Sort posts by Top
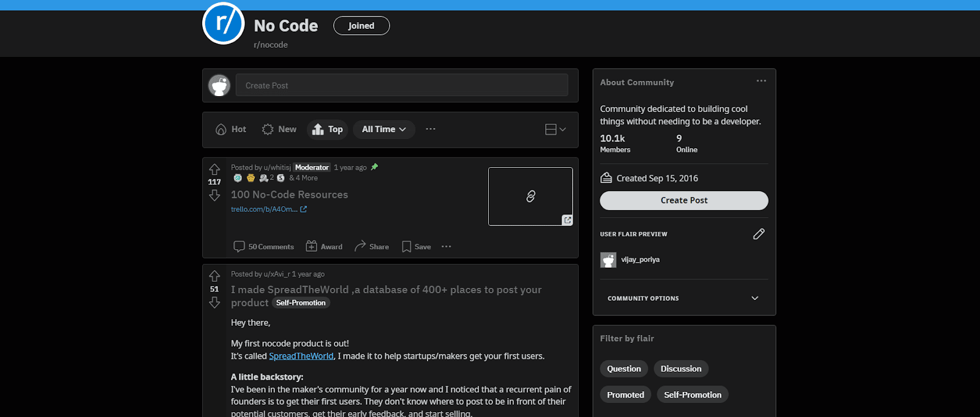The image size is (980, 417). [x=328, y=129]
